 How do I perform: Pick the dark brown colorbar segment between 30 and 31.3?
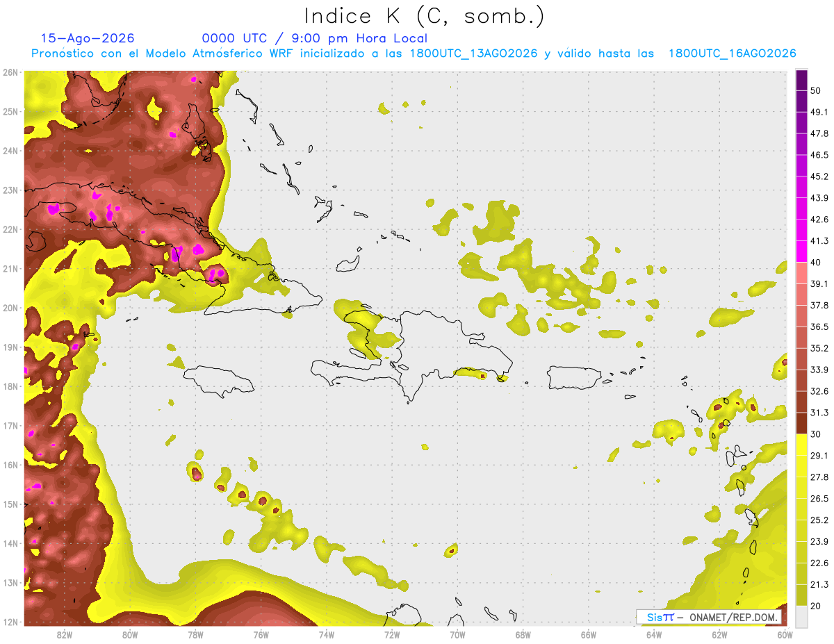[801, 423]
